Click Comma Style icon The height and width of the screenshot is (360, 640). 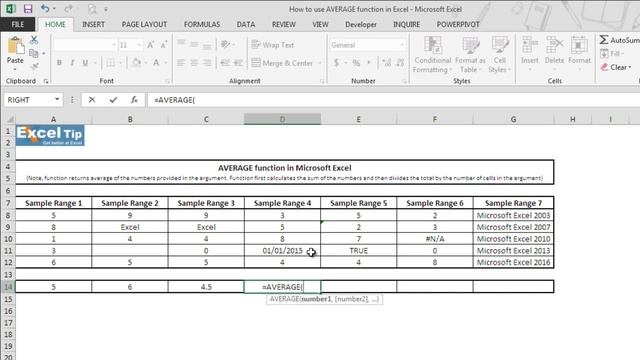[x=369, y=63]
